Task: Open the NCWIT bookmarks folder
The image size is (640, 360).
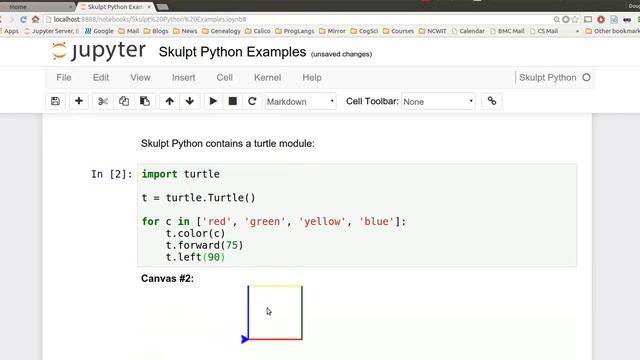Action: point(433,31)
